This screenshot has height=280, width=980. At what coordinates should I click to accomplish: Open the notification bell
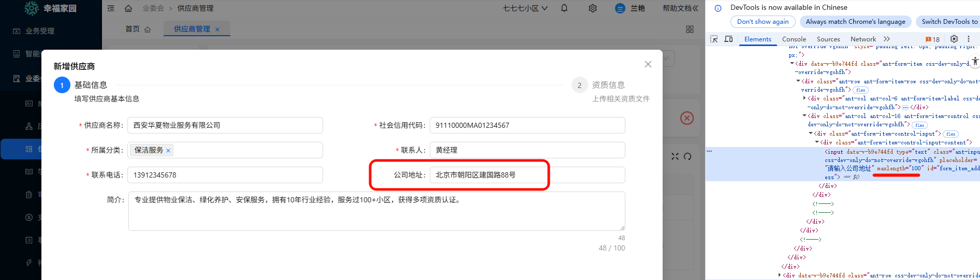click(x=564, y=8)
